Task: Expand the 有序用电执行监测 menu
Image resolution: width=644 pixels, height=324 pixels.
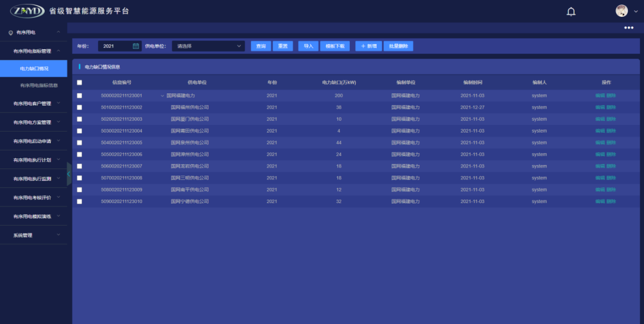Action: (x=58, y=179)
